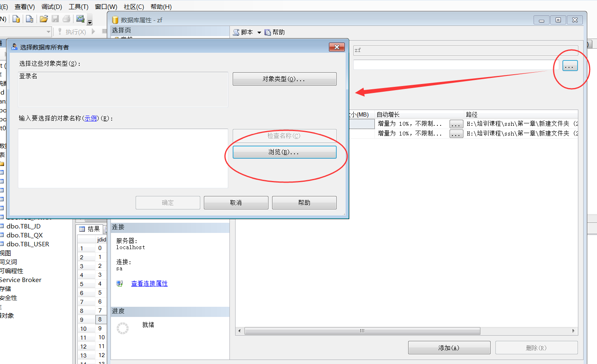Open the 工具(T) menu
This screenshot has width=597, height=364.
pos(78,6)
